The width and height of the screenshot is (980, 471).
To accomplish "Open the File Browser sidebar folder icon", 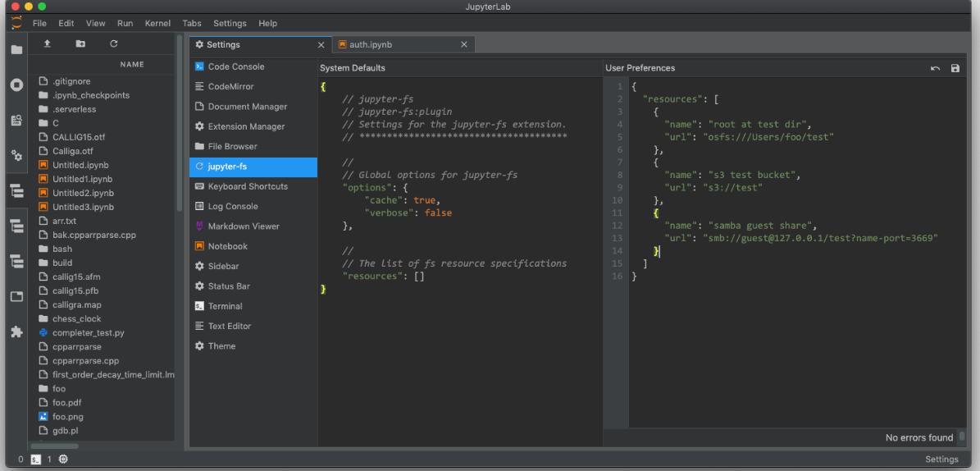I will click(16, 50).
